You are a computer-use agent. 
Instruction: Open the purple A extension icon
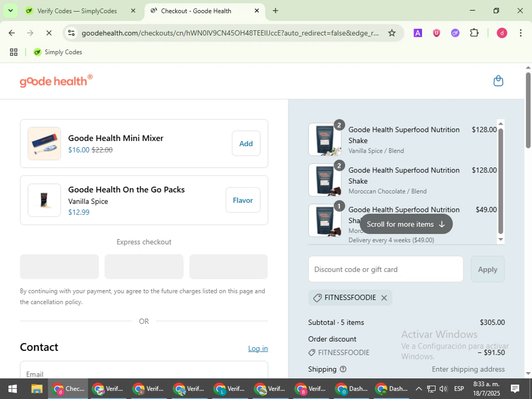418,33
